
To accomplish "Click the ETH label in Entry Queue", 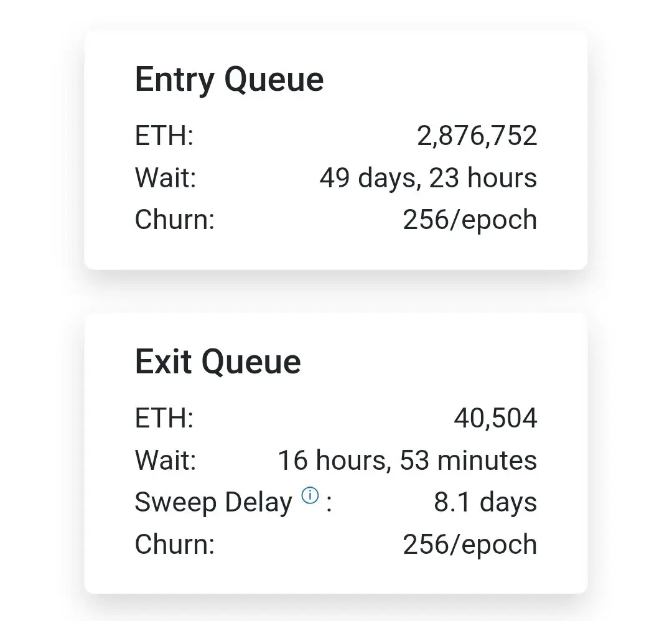I will [x=164, y=136].
